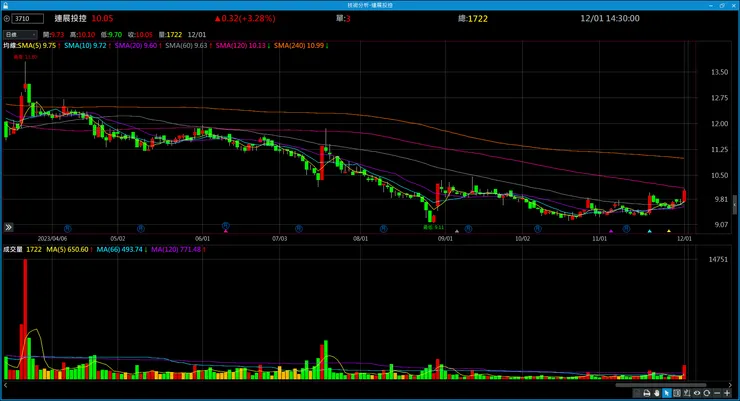Click the 13.50 price axis label
The height and width of the screenshot is (401, 740).
719,72
